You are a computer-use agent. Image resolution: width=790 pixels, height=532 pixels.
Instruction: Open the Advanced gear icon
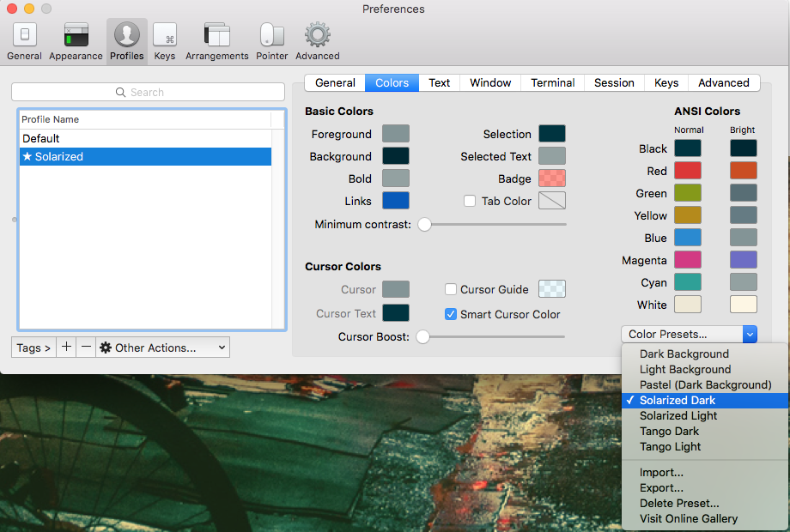tap(318, 35)
